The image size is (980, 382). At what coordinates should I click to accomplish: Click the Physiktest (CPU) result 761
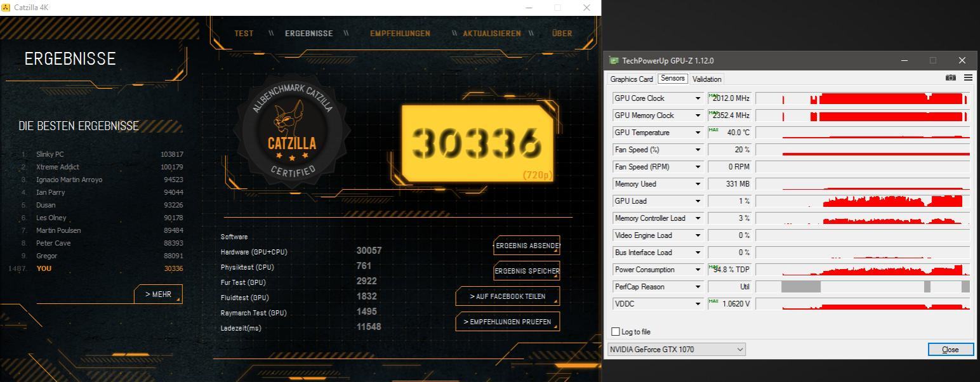(364, 266)
